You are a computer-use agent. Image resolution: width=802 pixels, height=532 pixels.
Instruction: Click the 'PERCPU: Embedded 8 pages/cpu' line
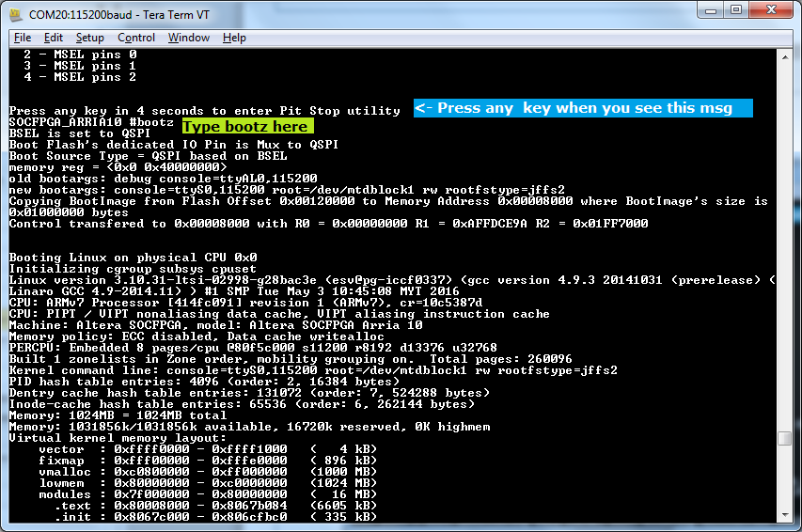click(x=253, y=348)
